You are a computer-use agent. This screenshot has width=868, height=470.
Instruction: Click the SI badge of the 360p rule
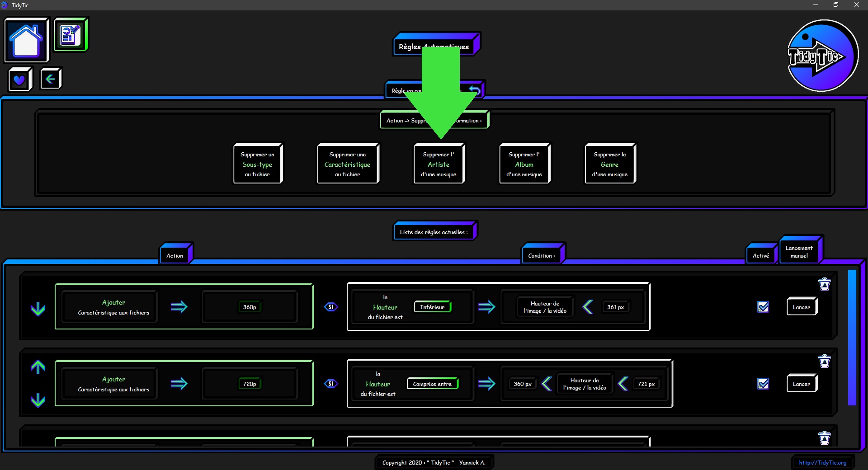pyautogui.click(x=331, y=307)
